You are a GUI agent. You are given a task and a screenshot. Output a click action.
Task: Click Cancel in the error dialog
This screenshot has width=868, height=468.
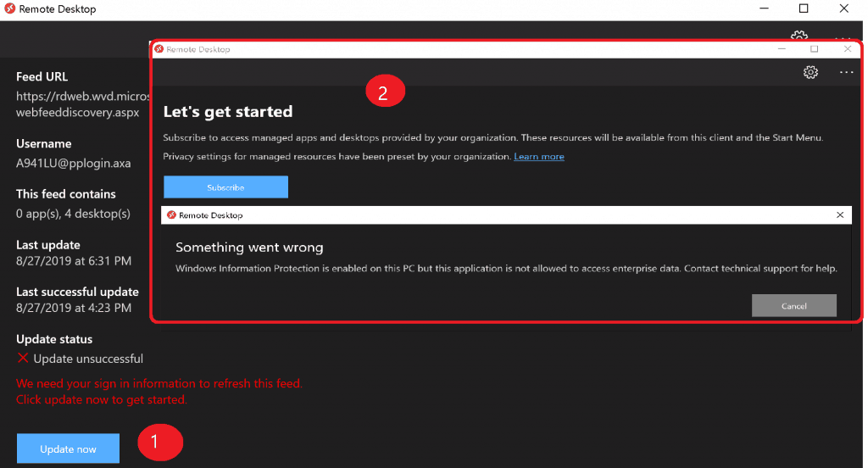click(793, 306)
